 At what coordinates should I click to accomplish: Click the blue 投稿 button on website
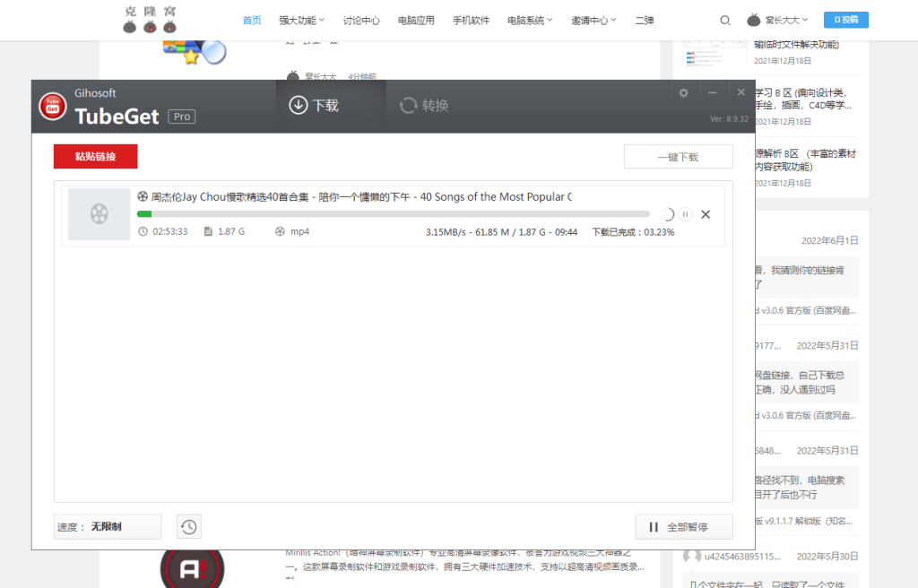846,20
